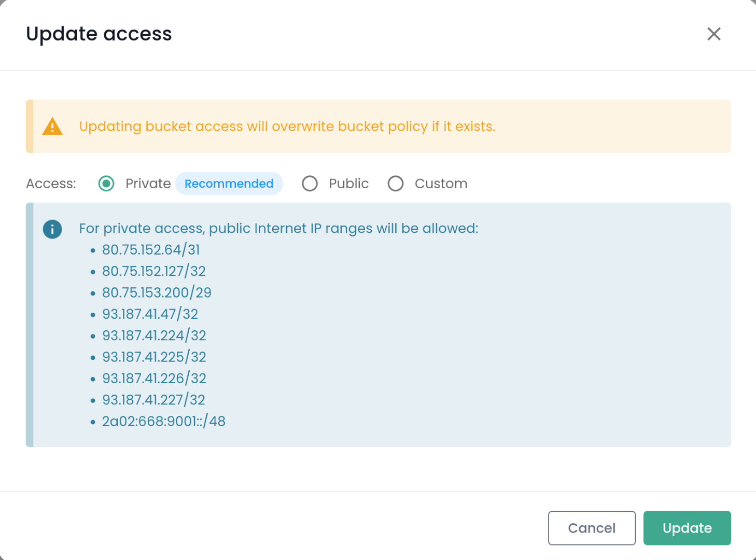The width and height of the screenshot is (756, 560).
Task: Click the orange warning triangle icon
Action: point(52,127)
